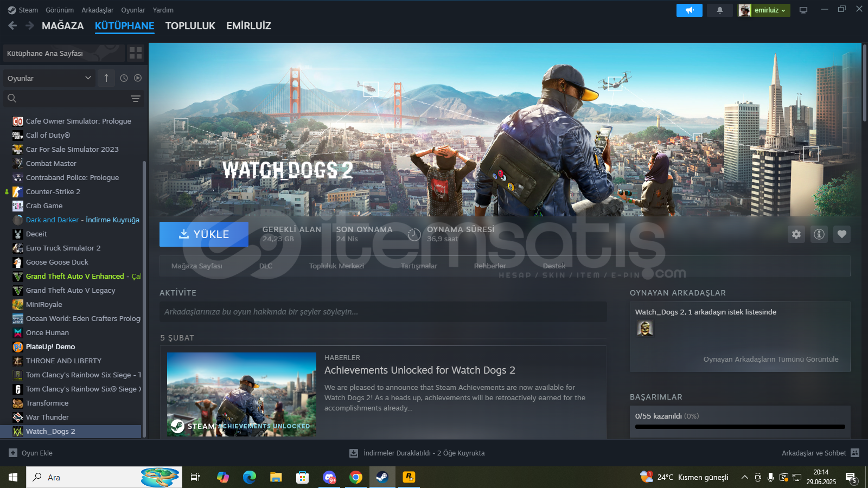Click Kütüphane Ana Sayfası button

(64, 53)
